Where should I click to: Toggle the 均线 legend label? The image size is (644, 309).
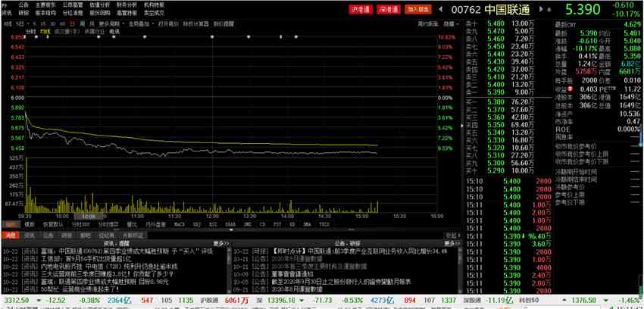(x=45, y=31)
